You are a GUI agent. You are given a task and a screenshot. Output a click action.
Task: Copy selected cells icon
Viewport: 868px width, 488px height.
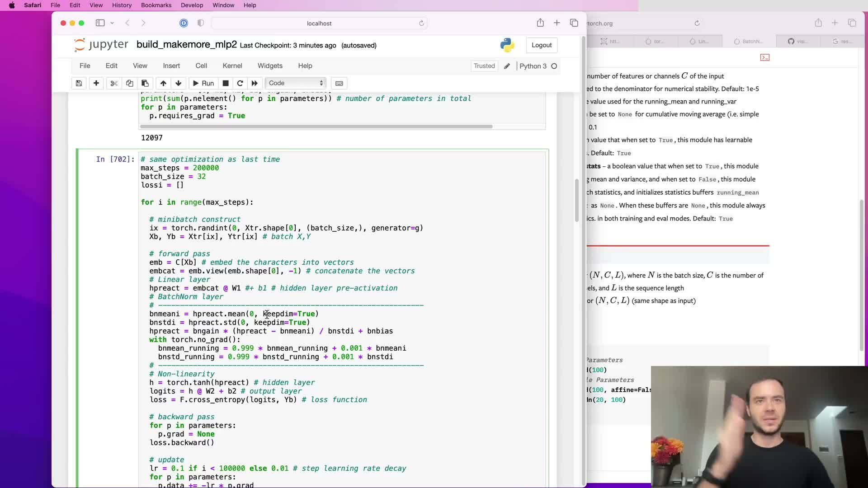click(x=129, y=83)
